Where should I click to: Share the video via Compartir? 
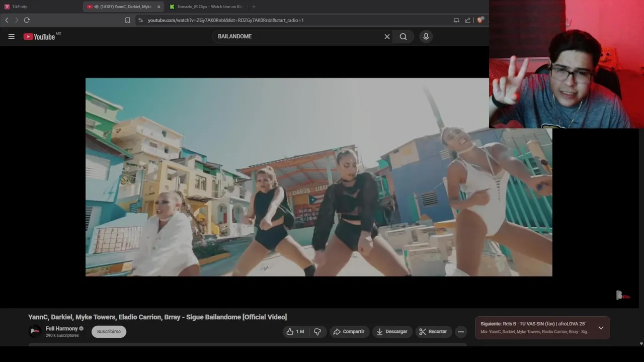[349, 331]
